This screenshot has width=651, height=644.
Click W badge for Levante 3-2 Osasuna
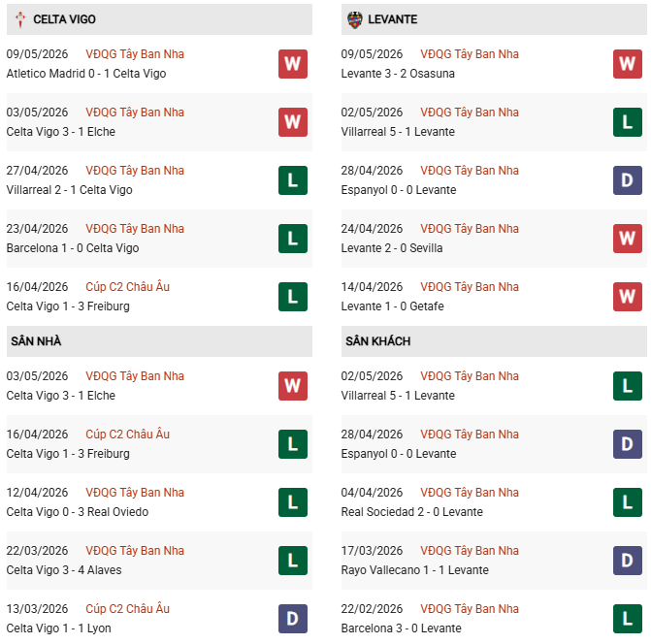tap(628, 64)
